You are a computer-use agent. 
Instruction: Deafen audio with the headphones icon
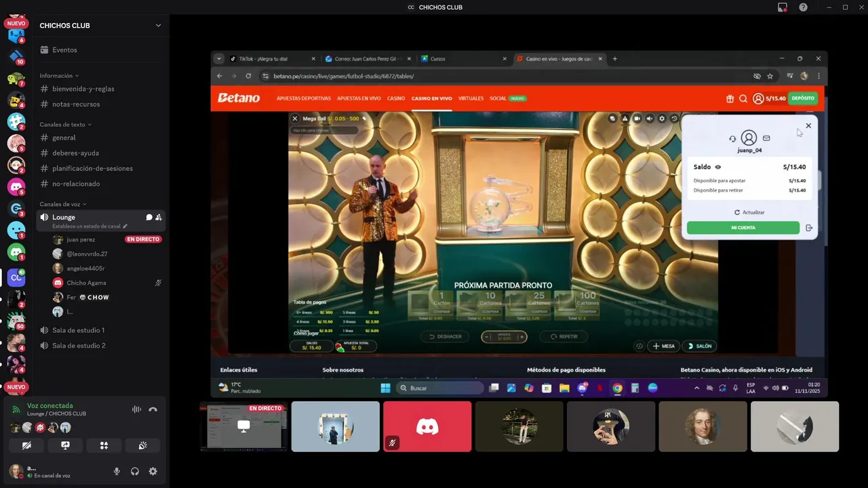135,471
